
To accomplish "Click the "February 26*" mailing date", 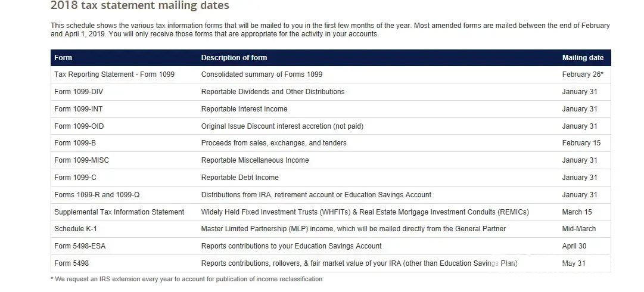I will 583,74.
